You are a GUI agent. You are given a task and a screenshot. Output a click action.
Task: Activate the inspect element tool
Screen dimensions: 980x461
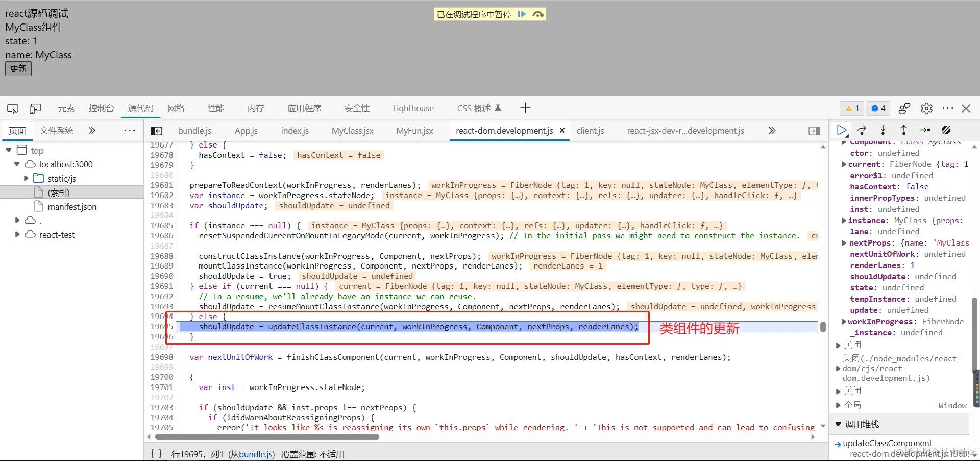point(13,108)
